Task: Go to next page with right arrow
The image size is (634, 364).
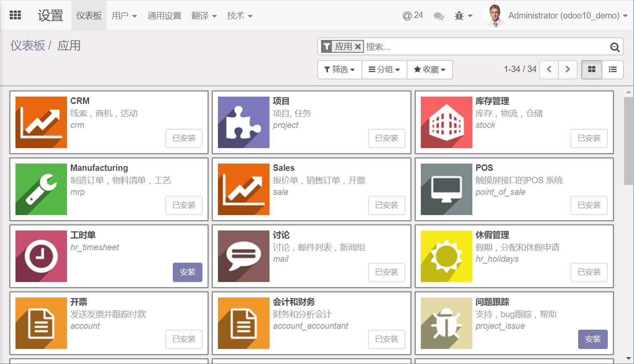Action: pyautogui.click(x=567, y=70)
